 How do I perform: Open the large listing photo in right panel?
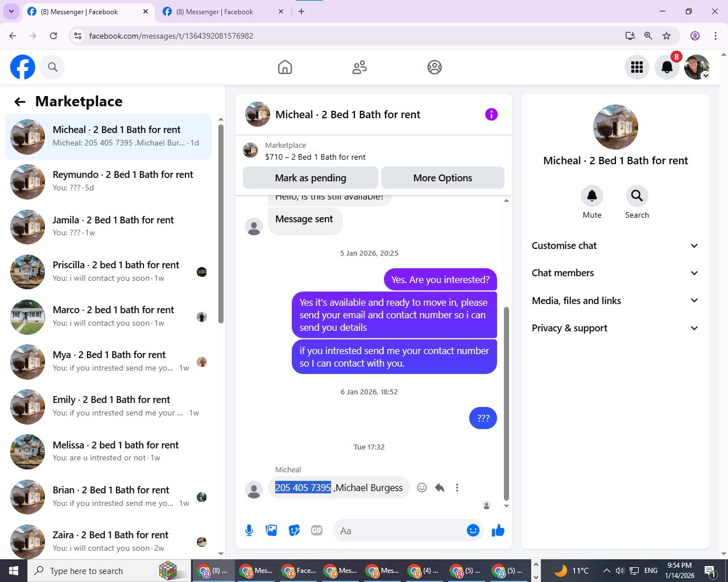tap(615, 127)
